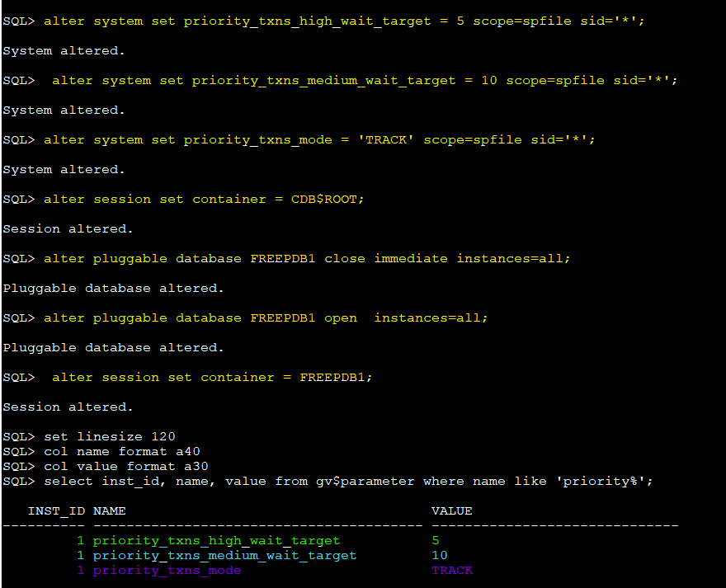Click the cyan priority_txns_medium_wait_target result name
Image resolution: width=726 pixels, height=588 pixels.
coord(224,556)
